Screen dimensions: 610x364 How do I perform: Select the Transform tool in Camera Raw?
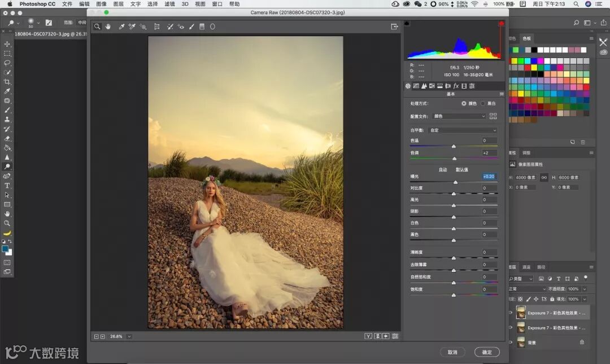click(x=157, y=27)
